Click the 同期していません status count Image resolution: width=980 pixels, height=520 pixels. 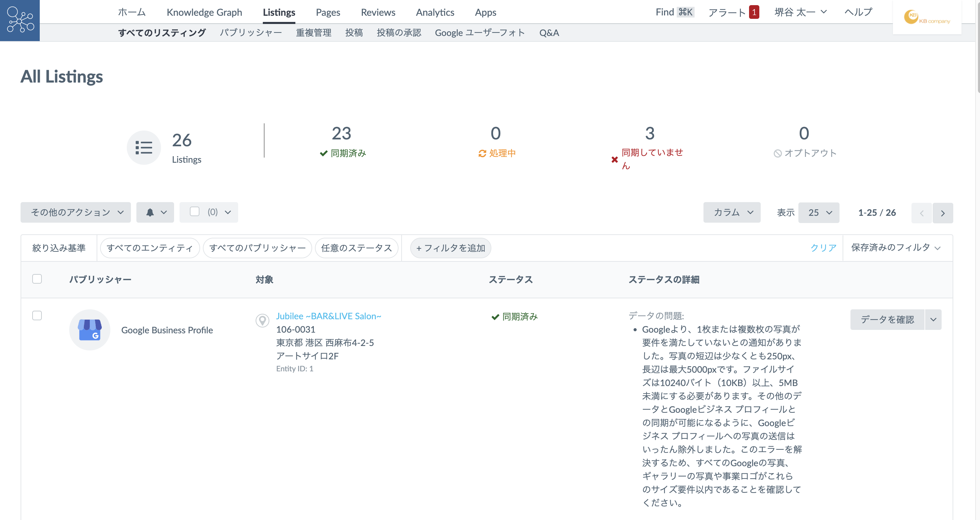tap(649, 134)
